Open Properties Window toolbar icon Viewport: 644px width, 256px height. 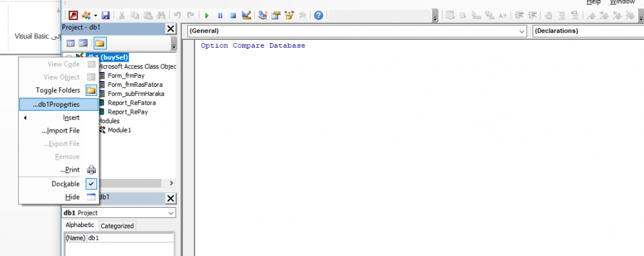[x=276, y=15]
